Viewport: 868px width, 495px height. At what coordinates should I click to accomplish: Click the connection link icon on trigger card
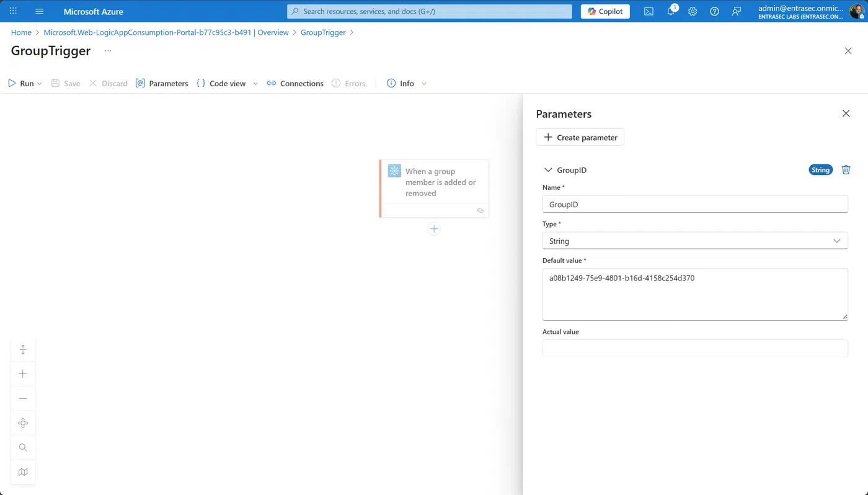pos(480,211)
